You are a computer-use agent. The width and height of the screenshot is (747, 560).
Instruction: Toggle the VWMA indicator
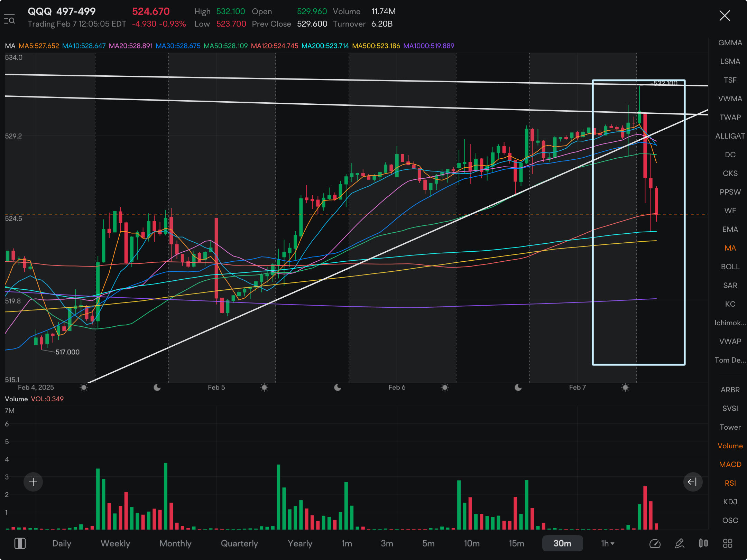point(730,99)
